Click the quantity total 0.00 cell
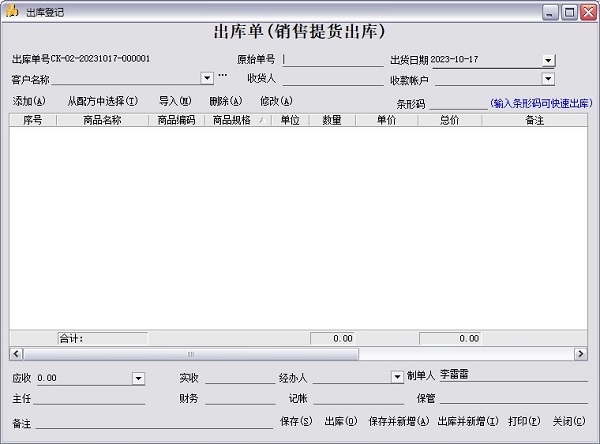 point(332,338)
